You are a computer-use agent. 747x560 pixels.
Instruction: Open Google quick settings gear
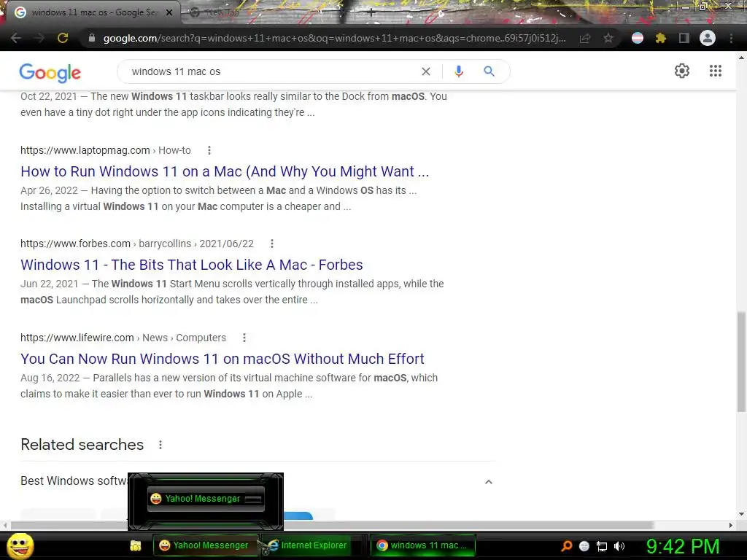(x=682, y=71)
